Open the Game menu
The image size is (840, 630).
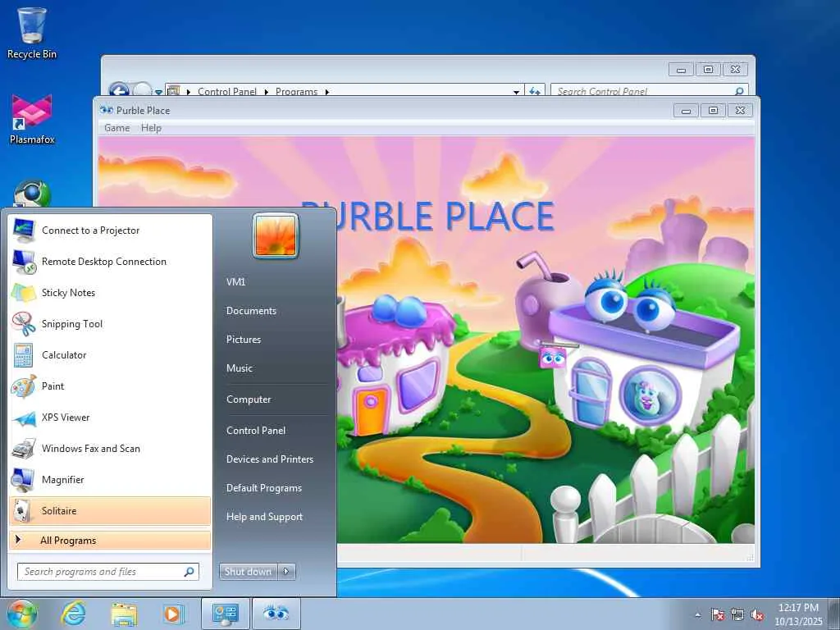[116, 128]
